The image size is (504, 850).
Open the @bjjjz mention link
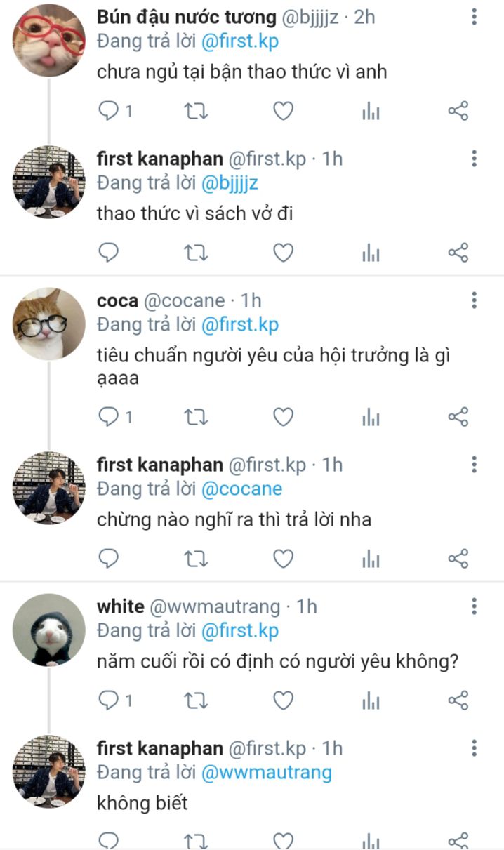tap(230, 184)
